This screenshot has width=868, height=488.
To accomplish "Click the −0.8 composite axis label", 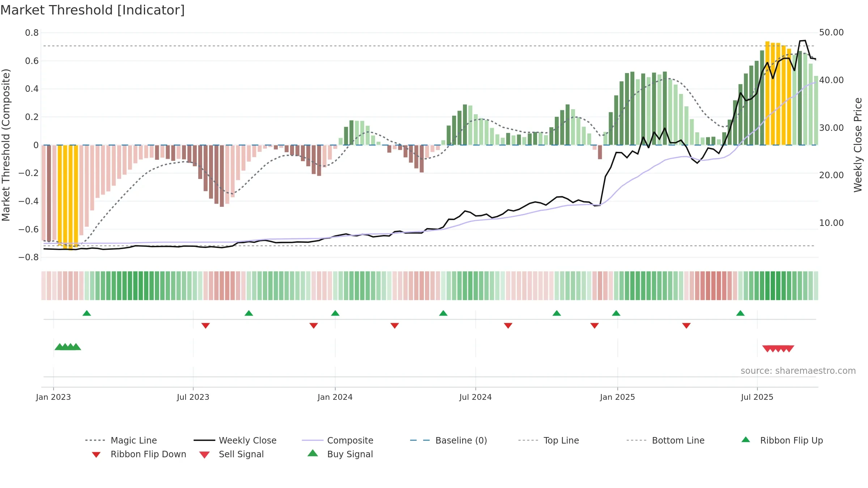I will tap(28, 257).
